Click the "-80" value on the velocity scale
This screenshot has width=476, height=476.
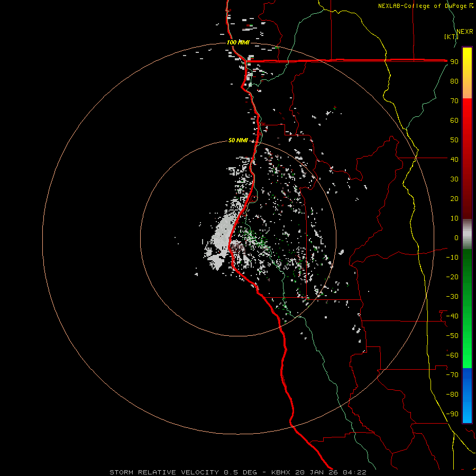point(452,395)
